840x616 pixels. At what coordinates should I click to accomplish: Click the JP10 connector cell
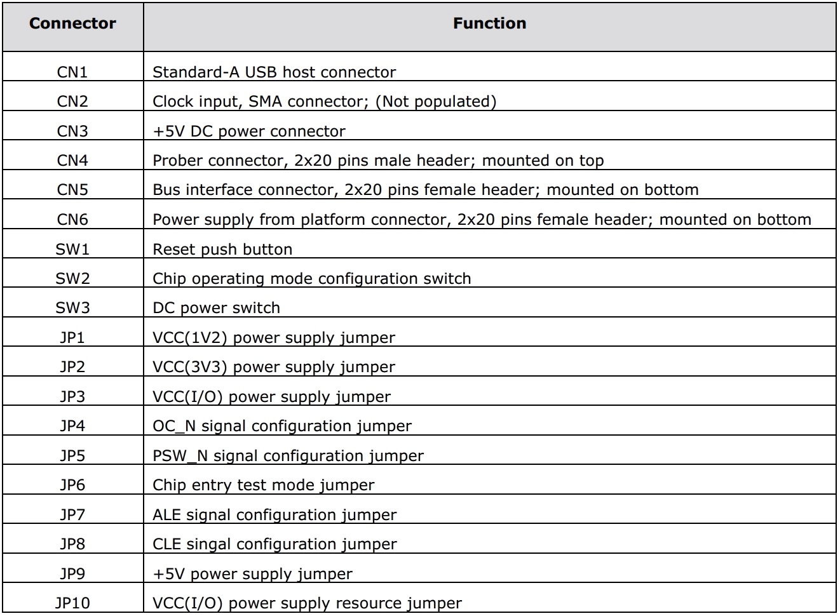coord(72,603)
